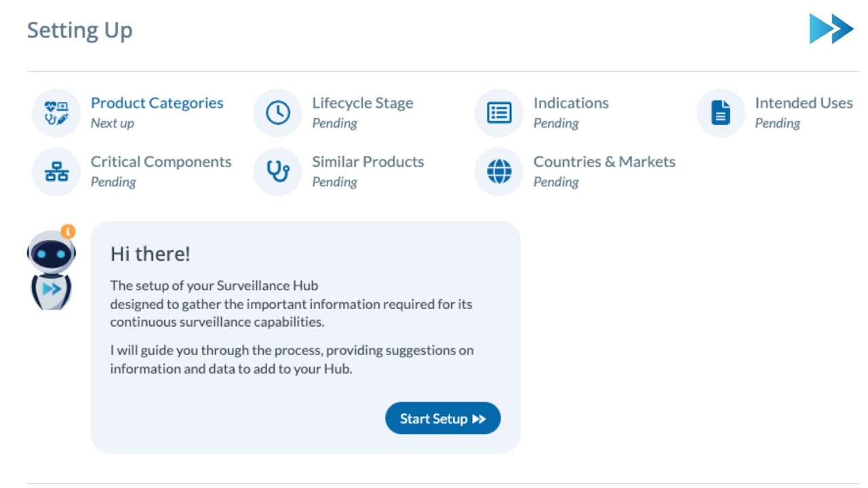Click Pending status under Countries & Markets
Screen dimensions: 868x488
[x=556, y=182]
